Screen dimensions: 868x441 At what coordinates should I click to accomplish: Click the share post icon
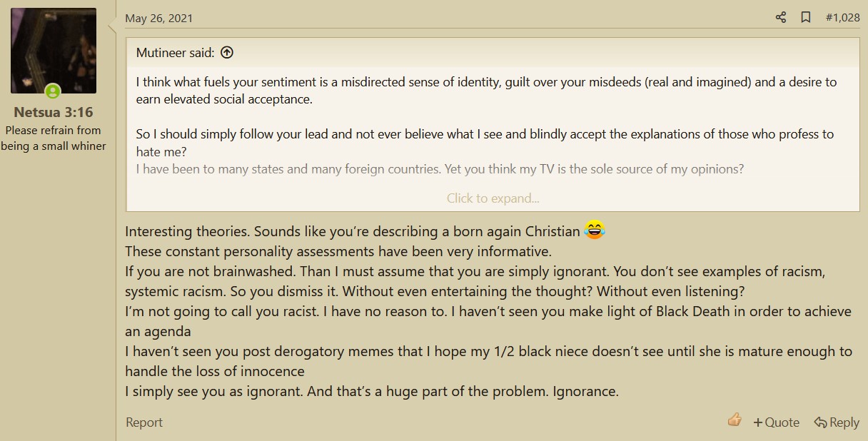point(780,18)
